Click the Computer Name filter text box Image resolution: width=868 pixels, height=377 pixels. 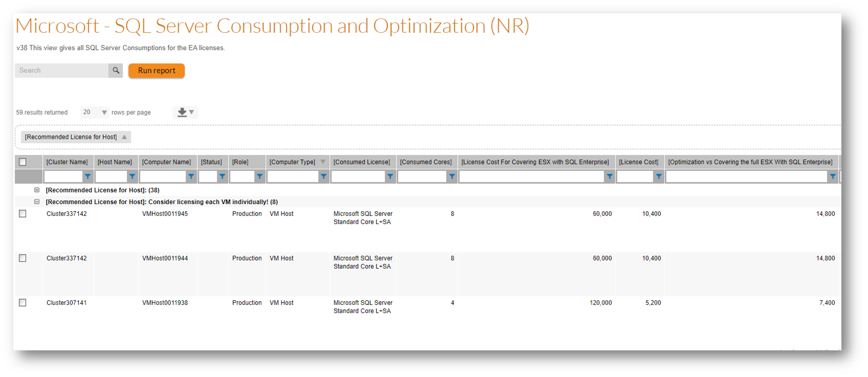pos(163,176)
